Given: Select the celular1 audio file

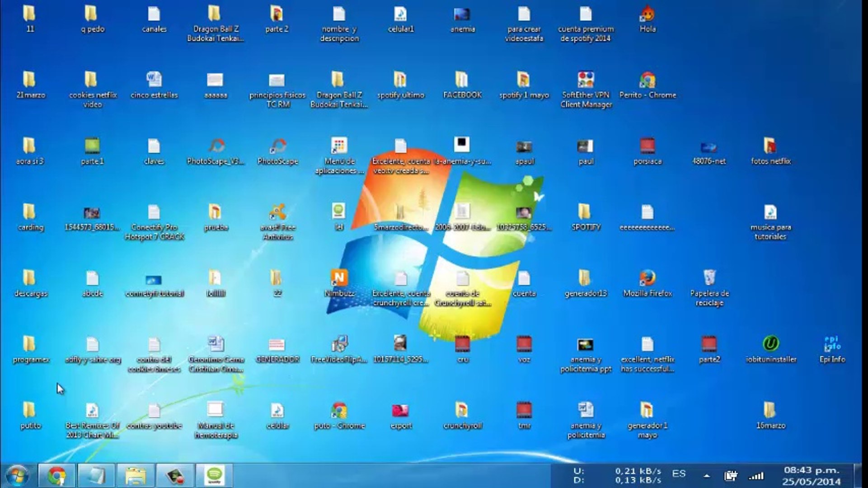Looking at the screenshot, I should click(x=401, y=19).
